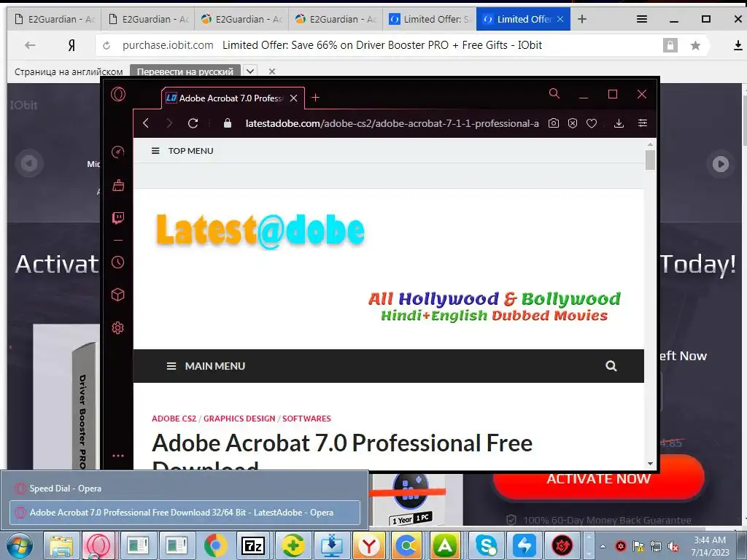Viewport: 747px width, 560px height.
Task: Open GX Control speedometer icon in Opera sidebar
Action: click(117, 152)
